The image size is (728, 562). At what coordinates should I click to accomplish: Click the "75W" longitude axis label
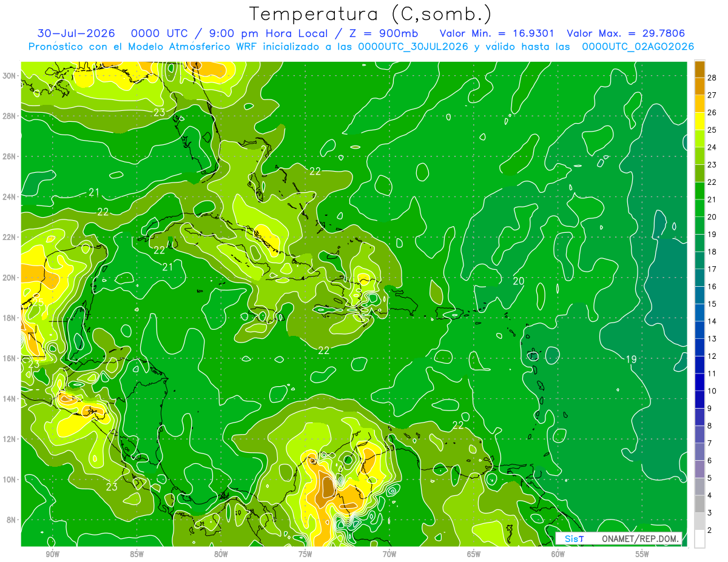(305, 554)
